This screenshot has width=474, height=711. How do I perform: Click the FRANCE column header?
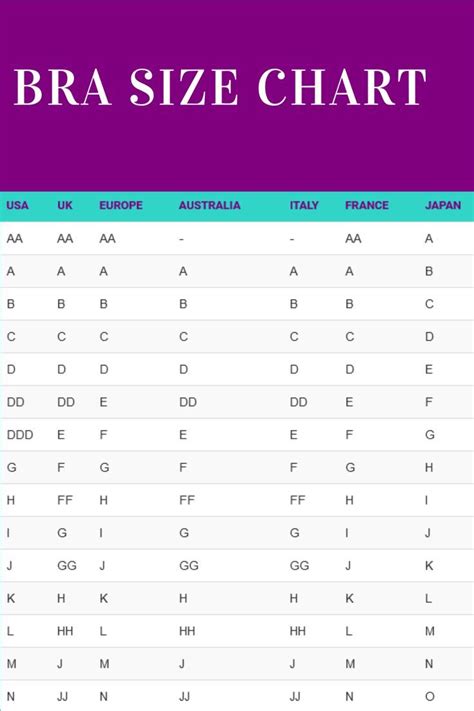(x=367, y=205)
